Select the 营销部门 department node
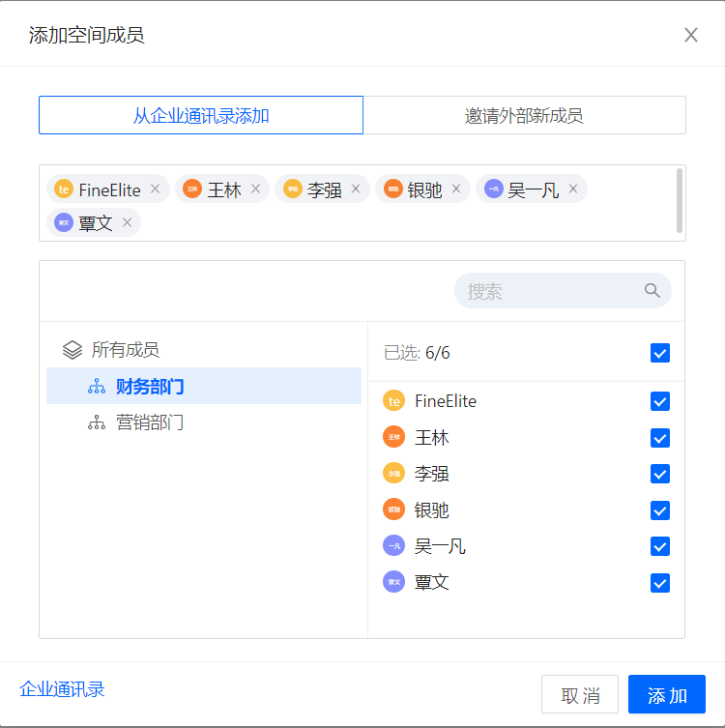The image size is (725, 728). [x=150, y=422]
